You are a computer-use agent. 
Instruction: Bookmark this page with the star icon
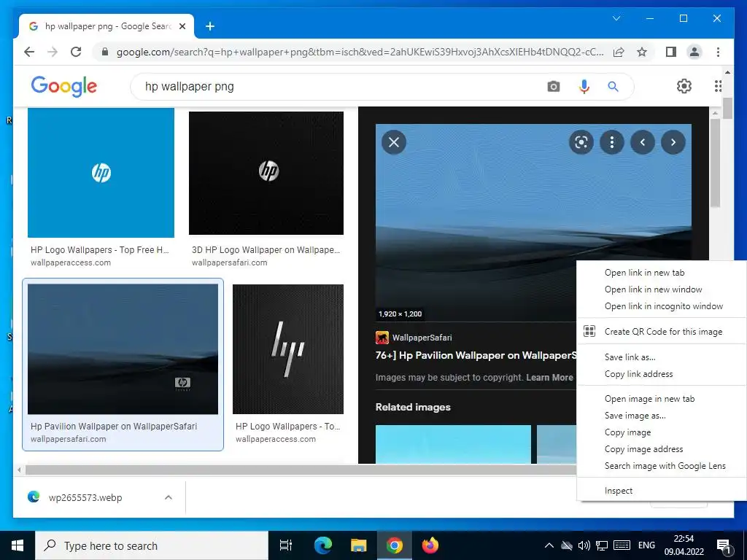tap(642, 52)
